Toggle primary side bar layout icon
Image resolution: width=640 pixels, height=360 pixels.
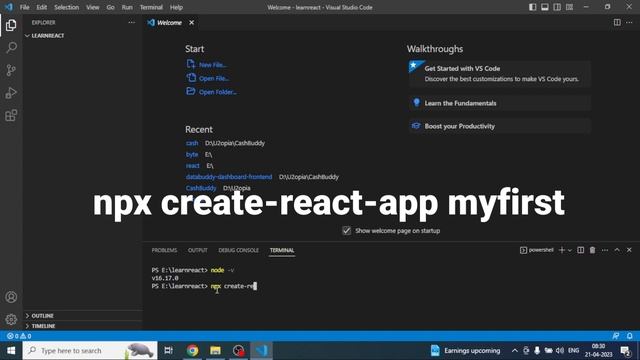coord(533,7)
